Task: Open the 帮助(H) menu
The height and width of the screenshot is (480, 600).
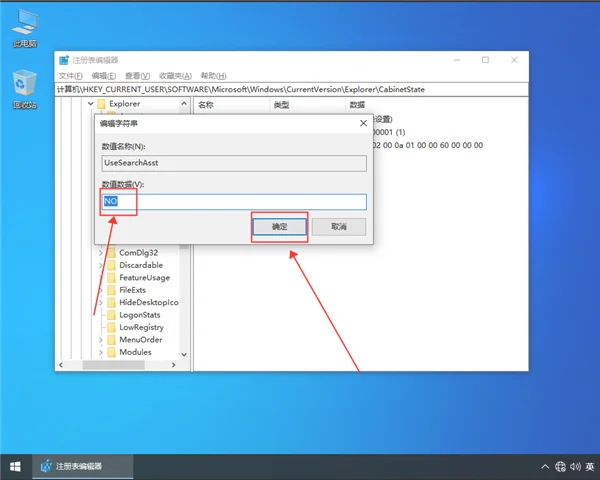Action: [214, 76]
